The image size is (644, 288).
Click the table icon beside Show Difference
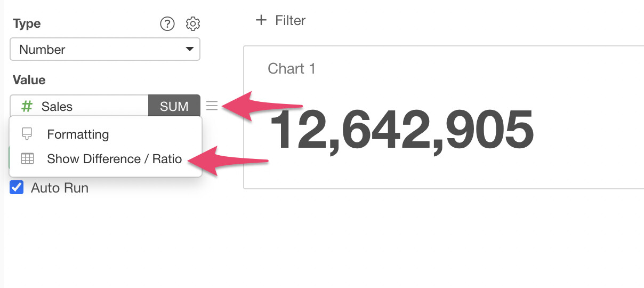point(27,159)
